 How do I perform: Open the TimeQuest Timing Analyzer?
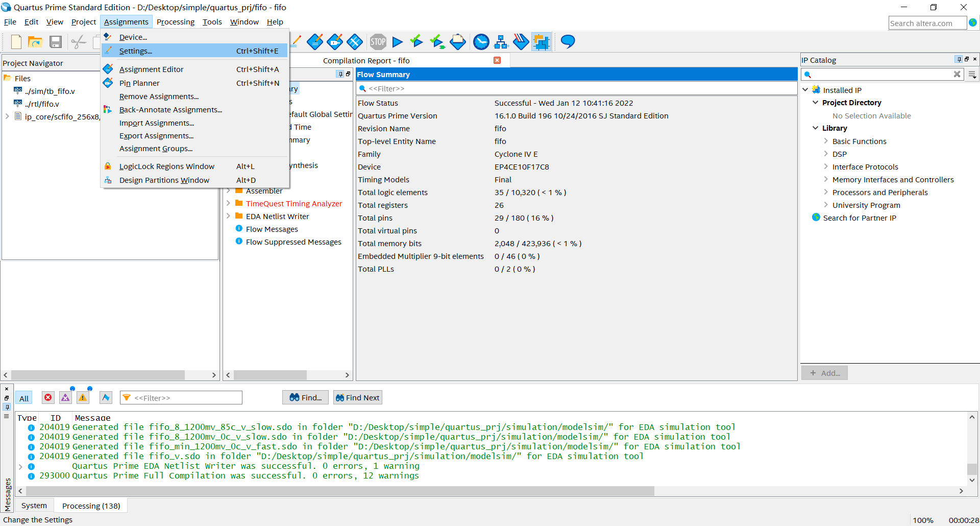pyautogui.click(x=481, y=42)
